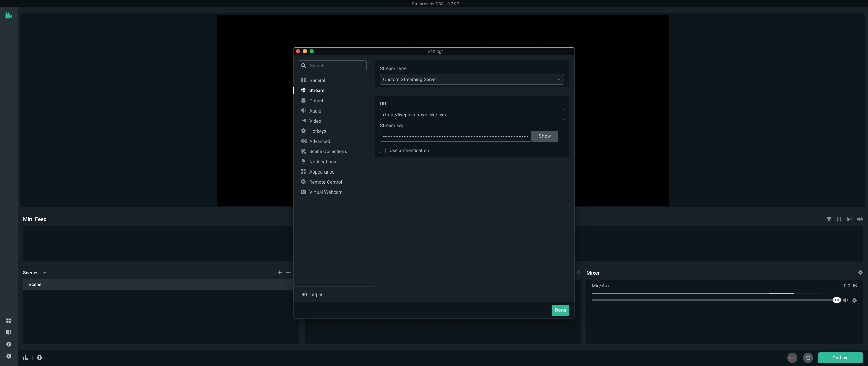Click the replay buffer icon
Screen dimensions: 868x366
coord(808,358)
